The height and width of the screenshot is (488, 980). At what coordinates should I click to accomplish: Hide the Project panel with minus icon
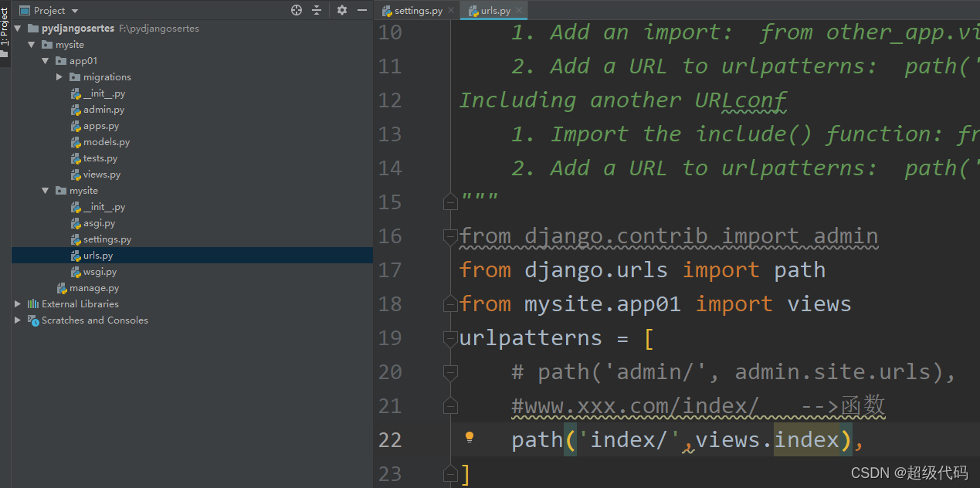362,10
